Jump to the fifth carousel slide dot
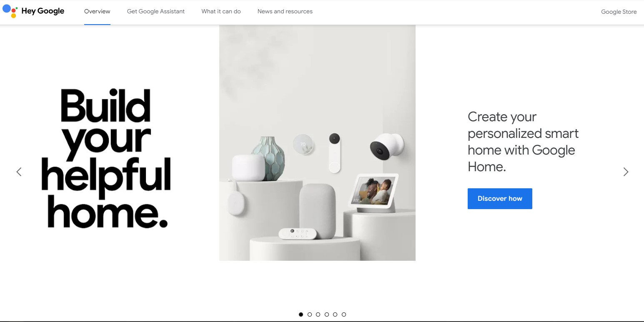The width and height of the screenshot is (644, 322). pos(335,315)
